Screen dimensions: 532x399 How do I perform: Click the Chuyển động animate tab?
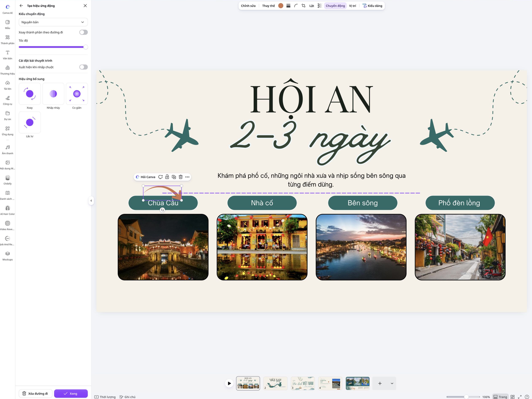(x=335, y=6)
